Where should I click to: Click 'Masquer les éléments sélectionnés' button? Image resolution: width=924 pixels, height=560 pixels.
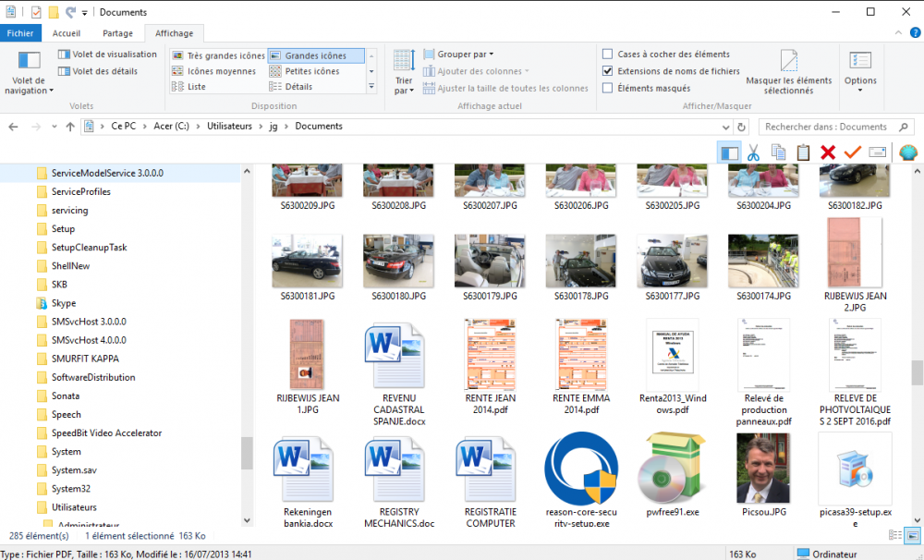(788, 72)
